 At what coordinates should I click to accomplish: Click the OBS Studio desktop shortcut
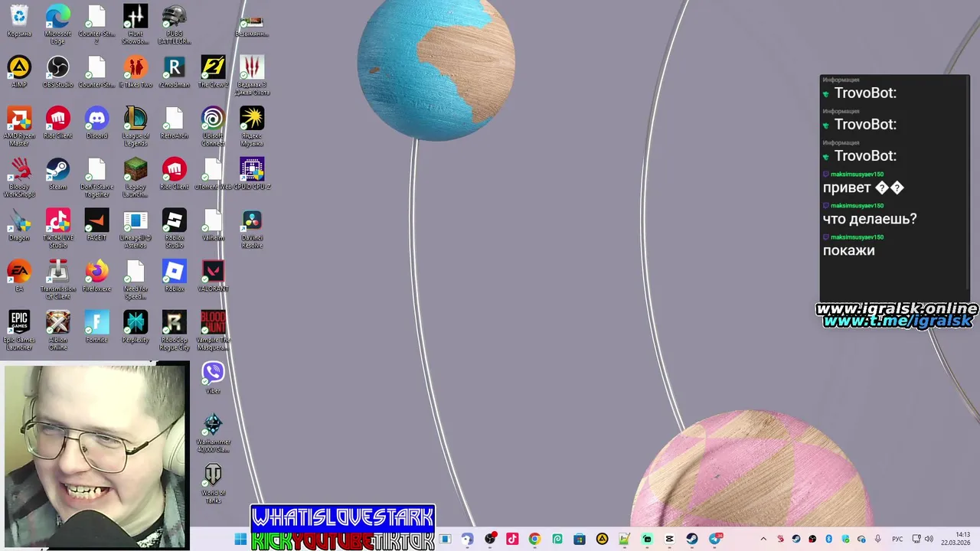pyautogui.click(x=58, y=72)
